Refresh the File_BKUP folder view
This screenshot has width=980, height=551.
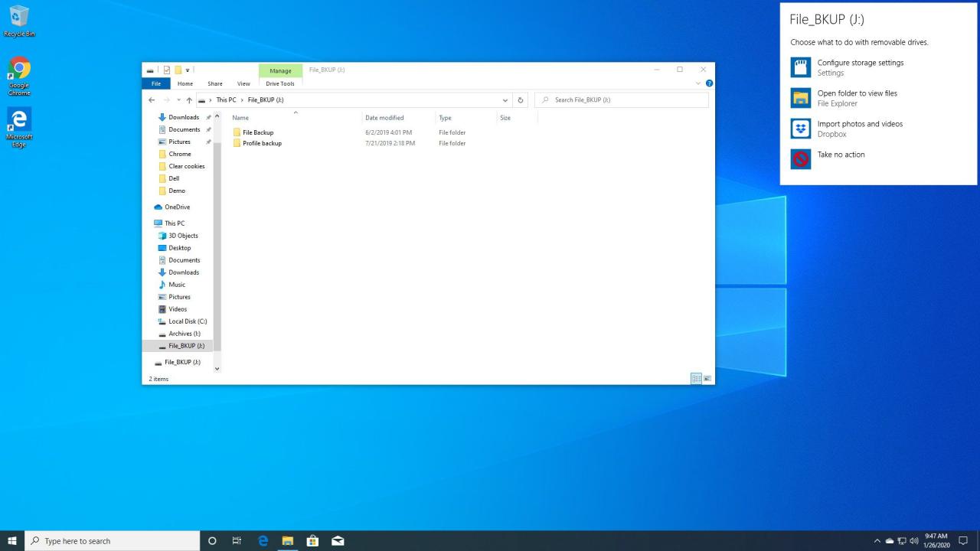tap(521, 100)
